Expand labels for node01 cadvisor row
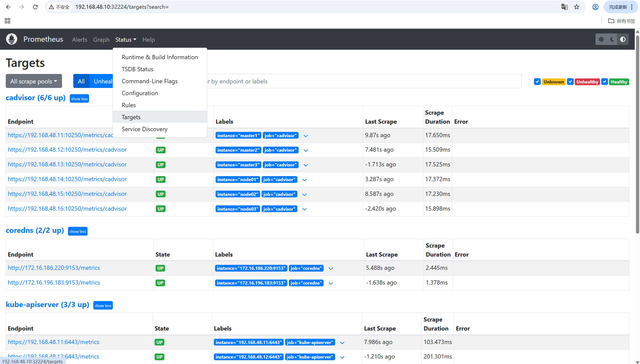Image resolution: width=640 pixels, height=364 pixels. (x=304, y=180)
